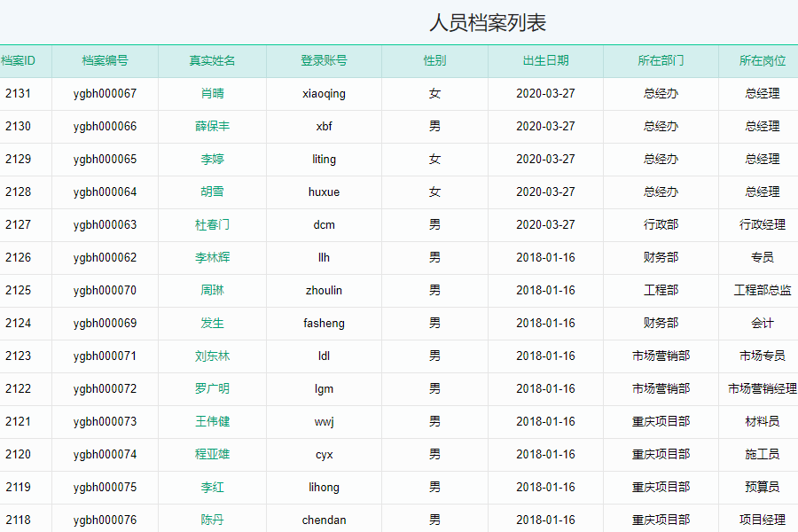
Task: Open the 王伟健 personnel file
Action: (x=212, y=422)
